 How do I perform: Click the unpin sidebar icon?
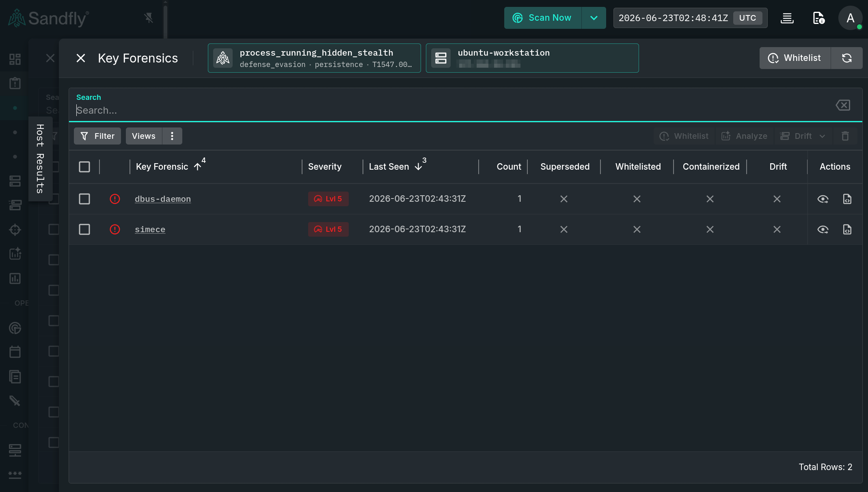tap(149, 18)
